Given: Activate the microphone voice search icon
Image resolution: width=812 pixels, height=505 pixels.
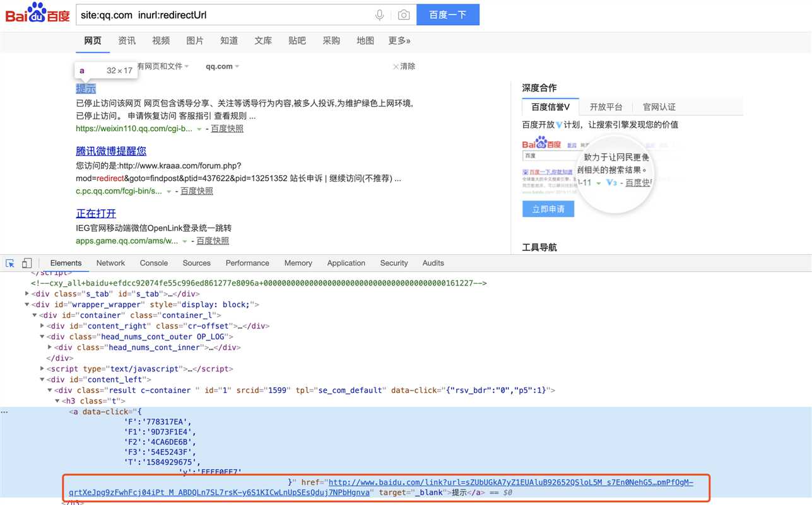Looking at the screenshot, I should (379, 15).
